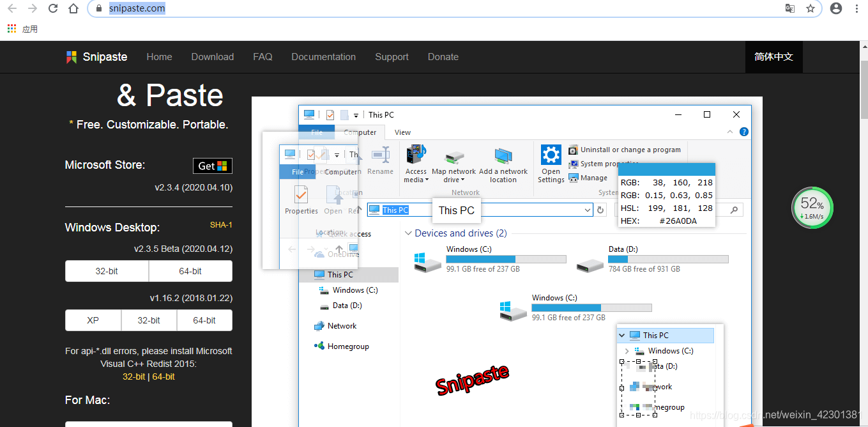This screenshot has height=427, width=868.
Task: Open the Support nav item
Action: coord(392,57)
